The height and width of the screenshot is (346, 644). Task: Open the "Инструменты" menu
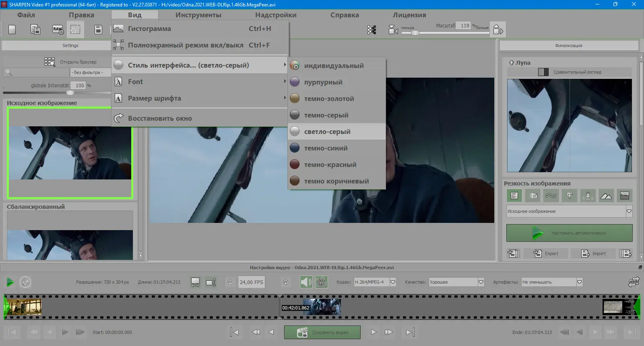point(198,15)
